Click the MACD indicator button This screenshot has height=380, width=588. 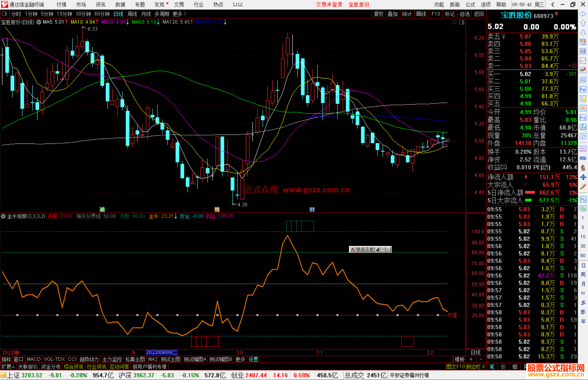(34, 359)
